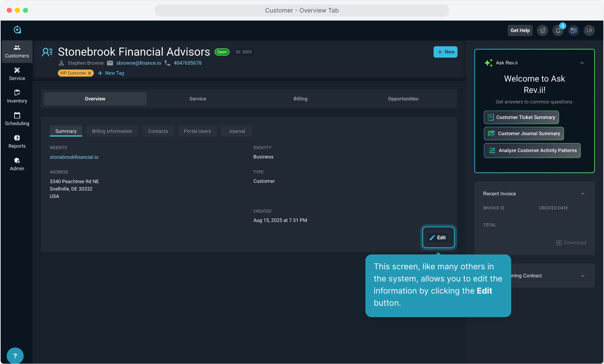Image resolution: width=604 pixels, height=364 pixels.
Task: Select the Journal sub-tab
Action: point(237,131)
